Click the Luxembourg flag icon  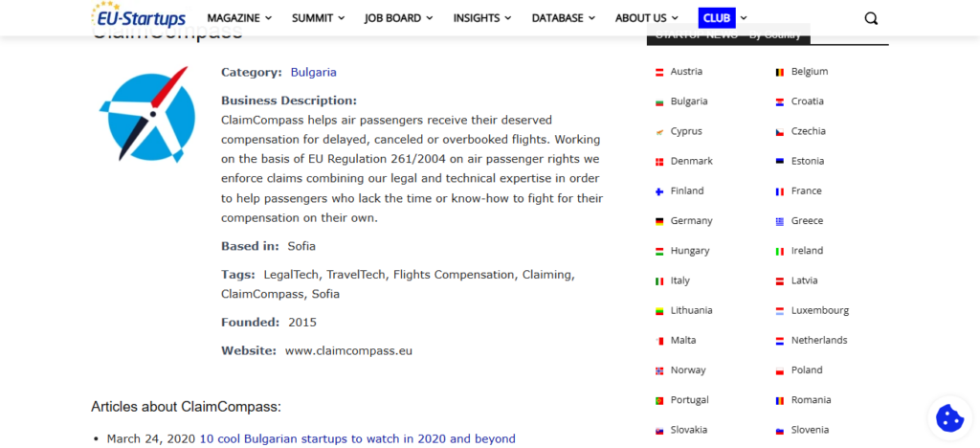779,311
